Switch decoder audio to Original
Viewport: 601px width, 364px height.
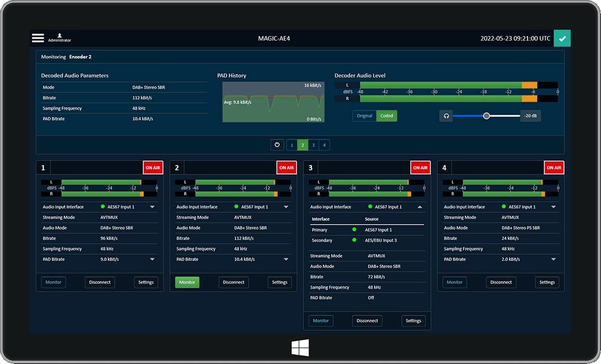[x=364, y=116]
